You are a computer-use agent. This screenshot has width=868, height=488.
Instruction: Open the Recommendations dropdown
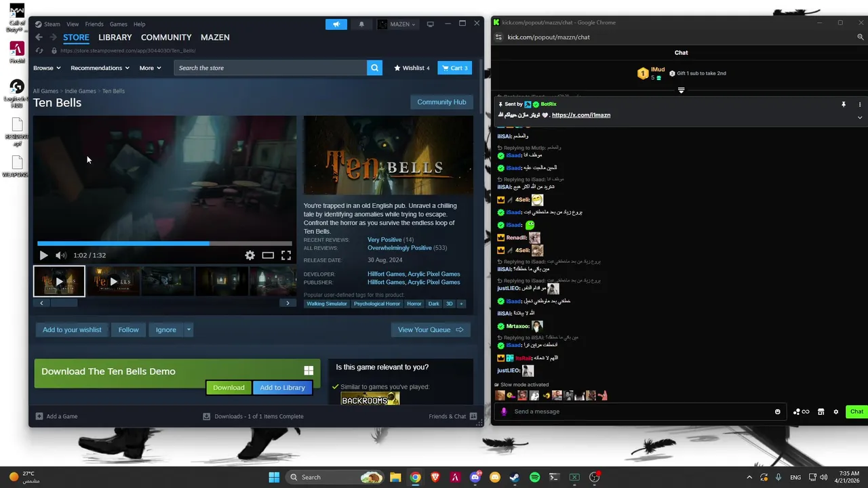(x=100, y=68)
